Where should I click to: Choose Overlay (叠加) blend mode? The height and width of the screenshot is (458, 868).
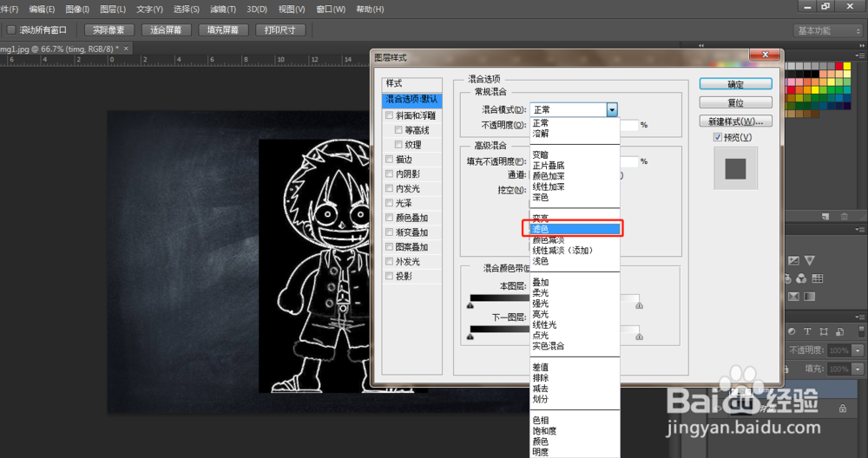(x=575, y=282)
